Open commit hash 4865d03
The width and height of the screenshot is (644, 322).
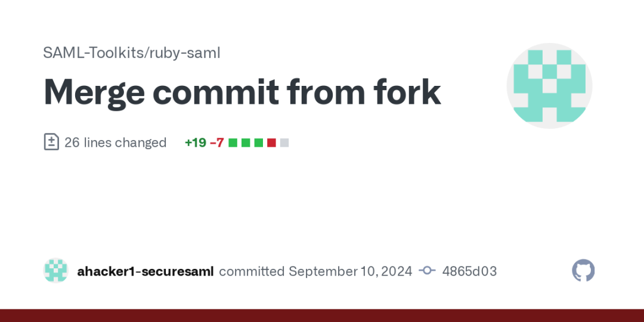469,271
